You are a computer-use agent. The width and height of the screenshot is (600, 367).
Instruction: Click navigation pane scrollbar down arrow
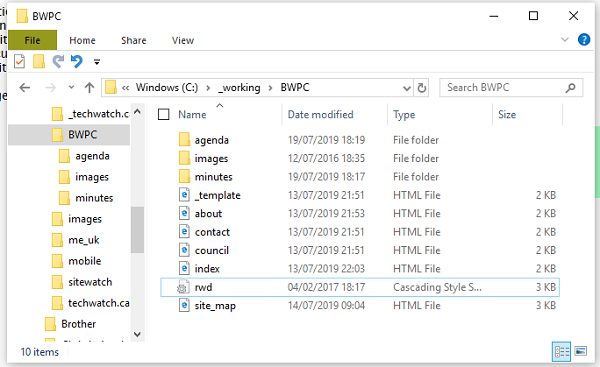pyautogui.click(x=137, y=334)
